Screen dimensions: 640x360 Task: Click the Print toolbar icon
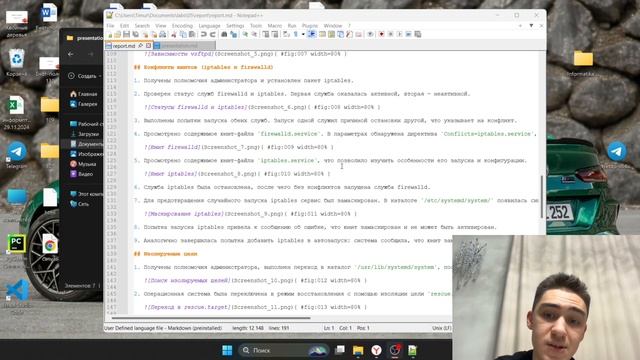click(x=163, y=34)
